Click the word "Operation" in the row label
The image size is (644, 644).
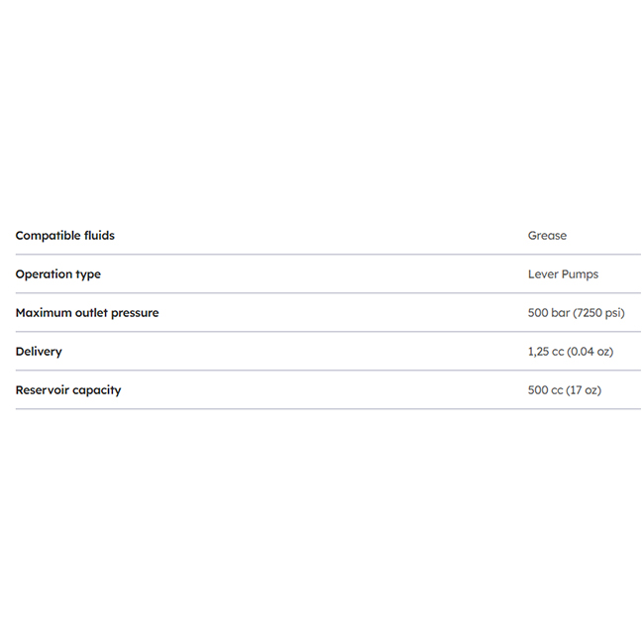(44, 274)
